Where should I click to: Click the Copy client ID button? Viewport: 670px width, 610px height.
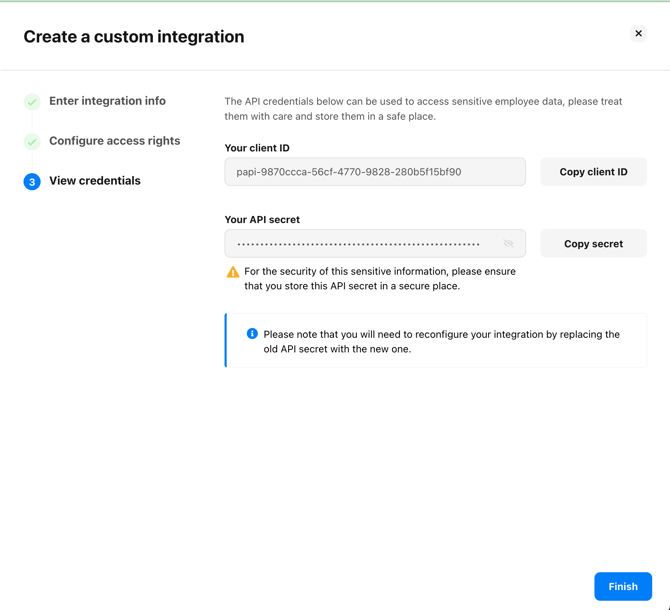(593, 172)
